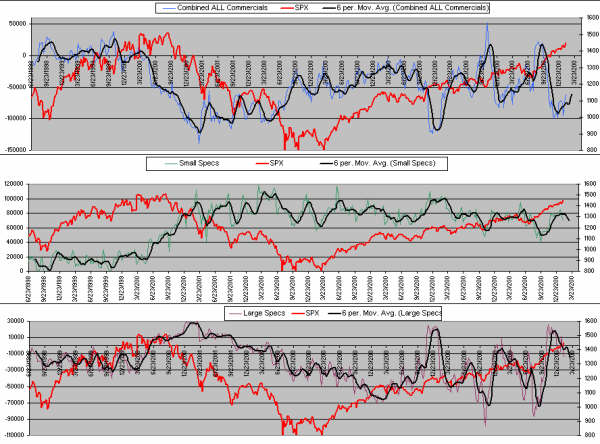Select '6 per. Mov. Avg. (Small Specs)' legend entry
The image size is (600, 444).
(378, 163)
